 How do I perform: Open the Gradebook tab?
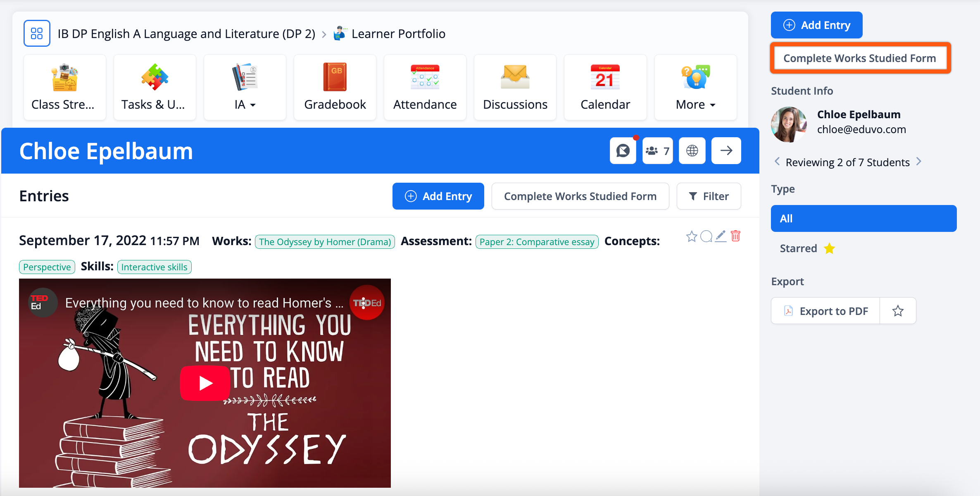335,88
